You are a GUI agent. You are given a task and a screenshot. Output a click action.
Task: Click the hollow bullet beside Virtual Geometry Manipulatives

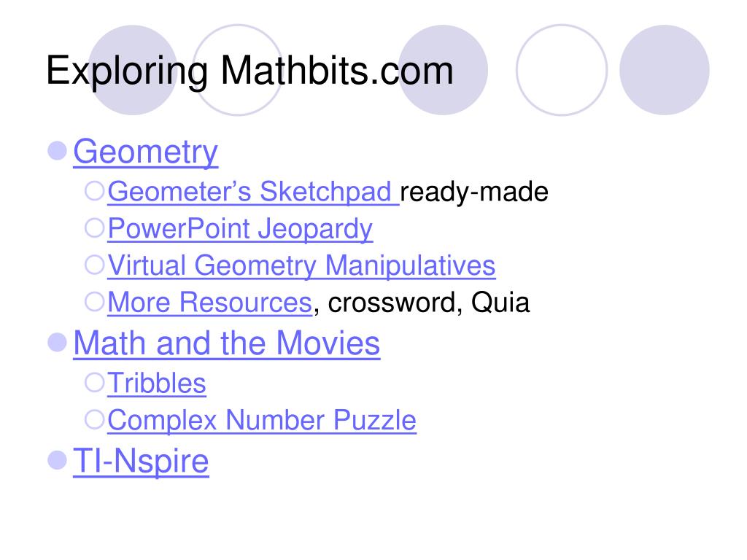tap(94, 264)
